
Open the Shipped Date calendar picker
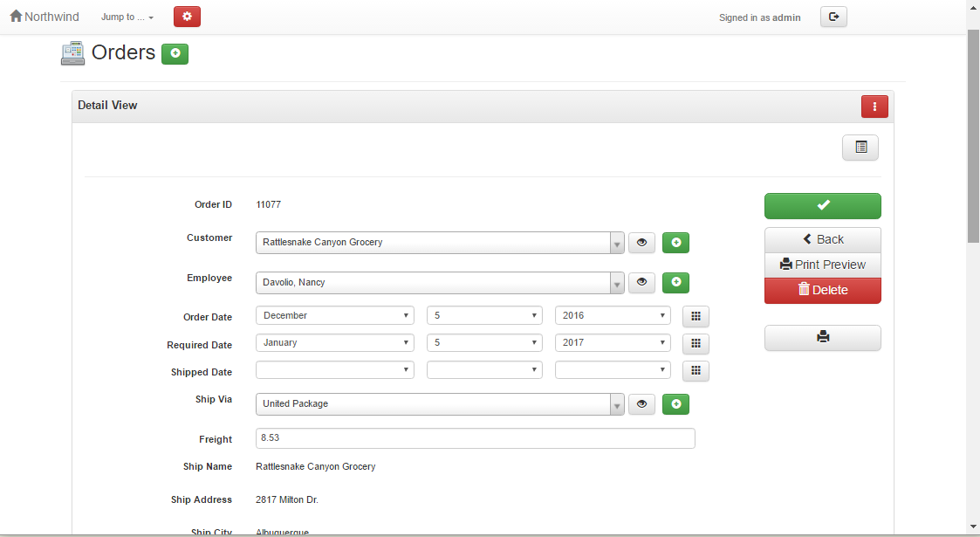coord(696,371)
